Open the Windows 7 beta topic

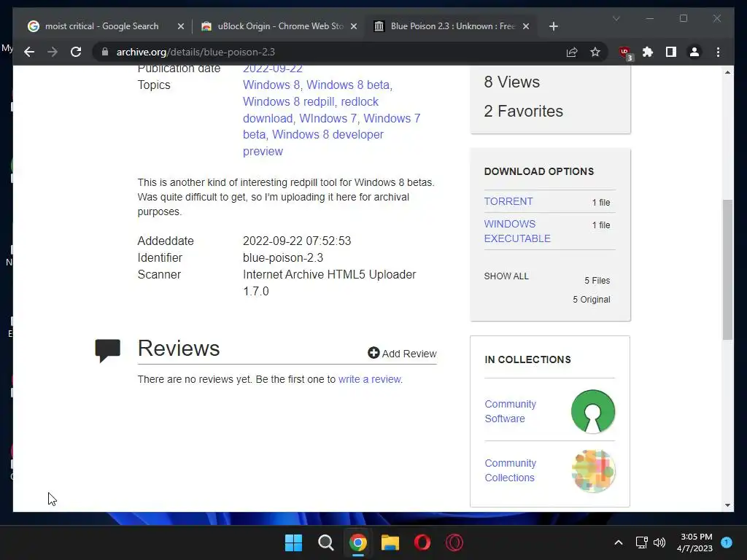[332, 126]
